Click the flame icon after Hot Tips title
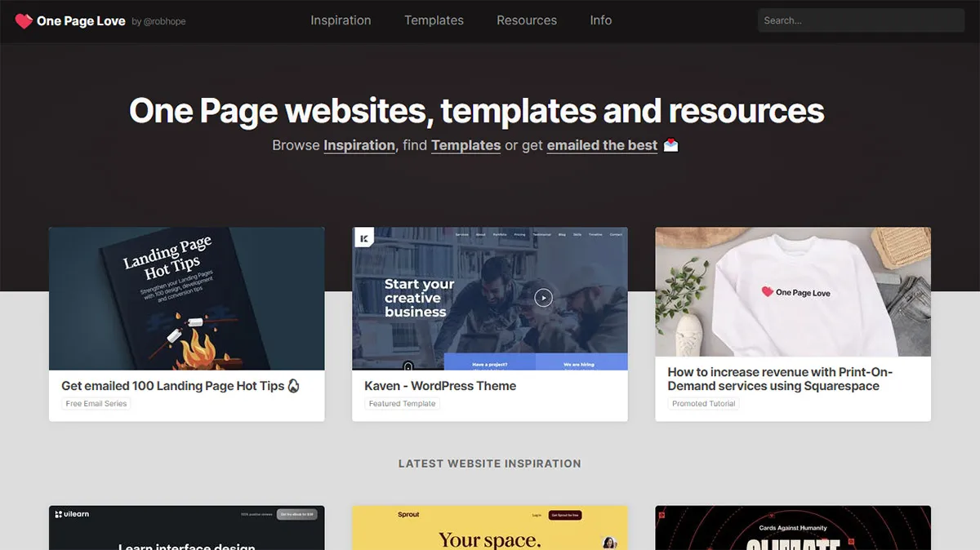Screen dimensions: 980x550 (x=294, y=386)
